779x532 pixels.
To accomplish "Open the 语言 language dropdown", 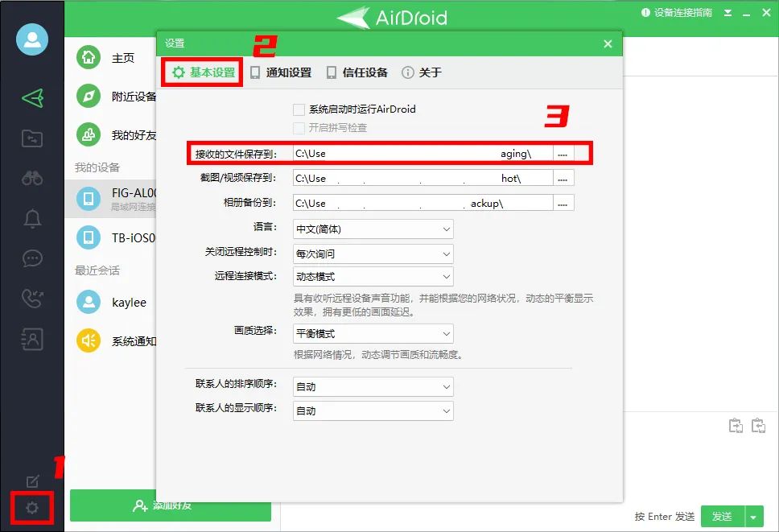I will coord(373,229).
